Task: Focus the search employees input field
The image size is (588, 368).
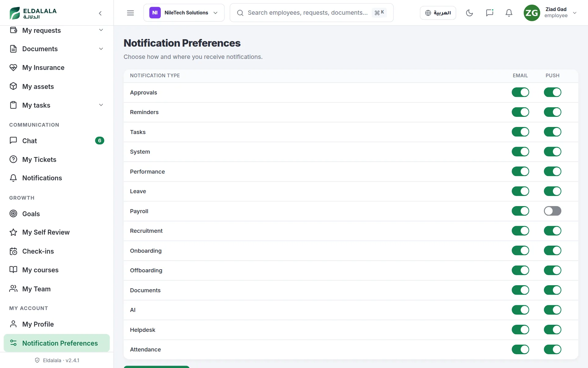Action: pos(311,13)
